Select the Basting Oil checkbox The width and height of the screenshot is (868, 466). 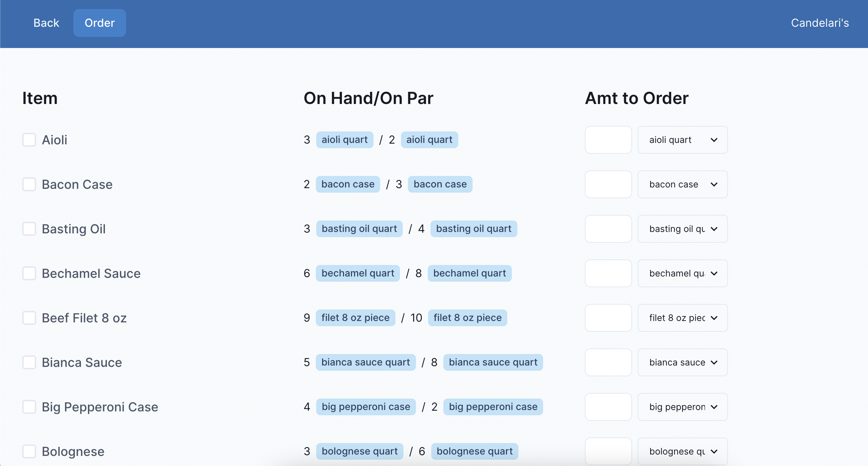(x=29, y=229)
